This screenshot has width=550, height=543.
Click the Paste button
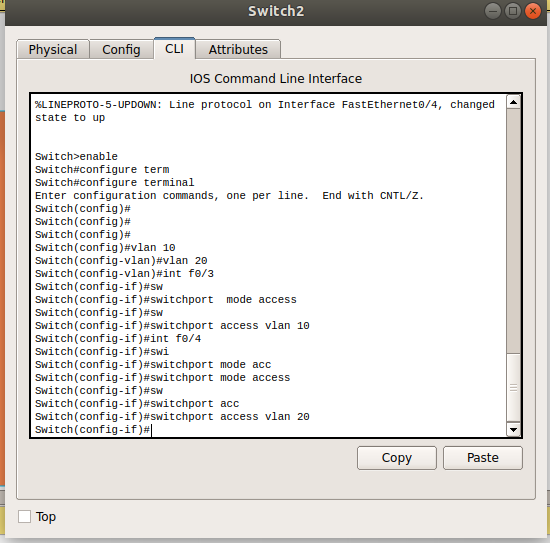tap(483, 458)
